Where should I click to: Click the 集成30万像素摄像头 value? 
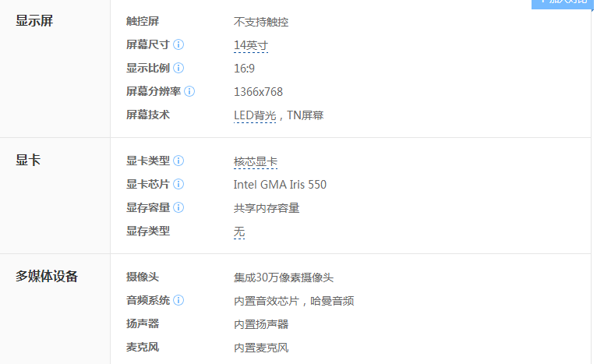284,277
